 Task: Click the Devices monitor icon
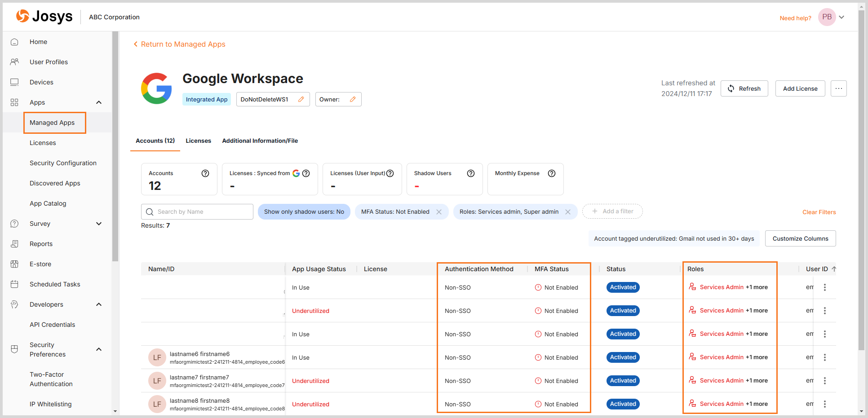click(x=14, y=82)
